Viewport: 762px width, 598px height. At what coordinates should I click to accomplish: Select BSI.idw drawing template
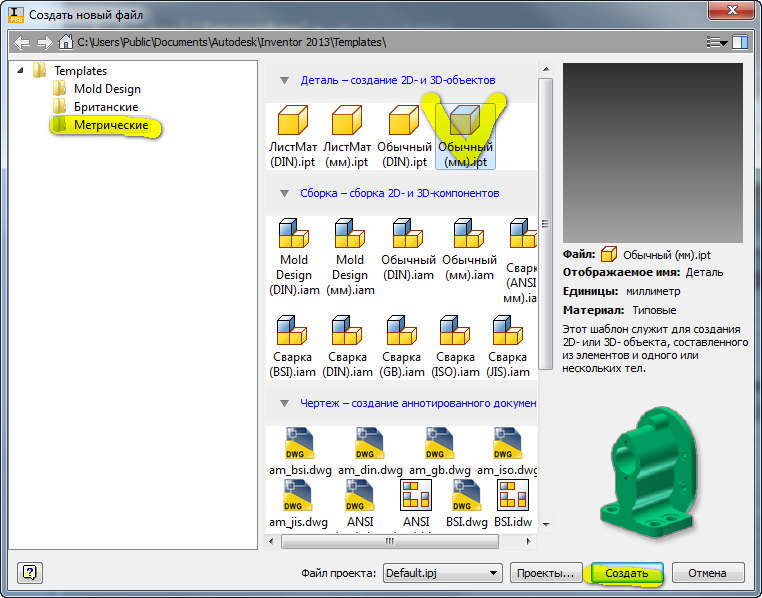pos(513,504)
